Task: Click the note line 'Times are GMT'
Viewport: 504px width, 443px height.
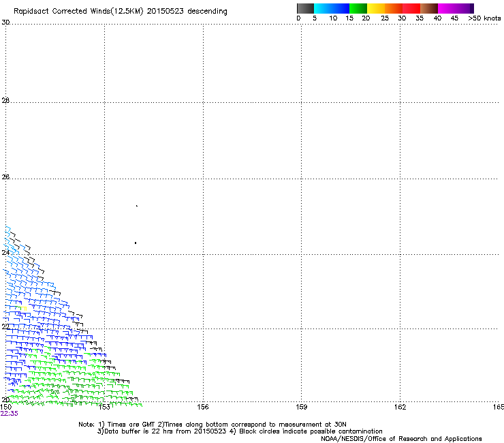Action: click(131, 425)
